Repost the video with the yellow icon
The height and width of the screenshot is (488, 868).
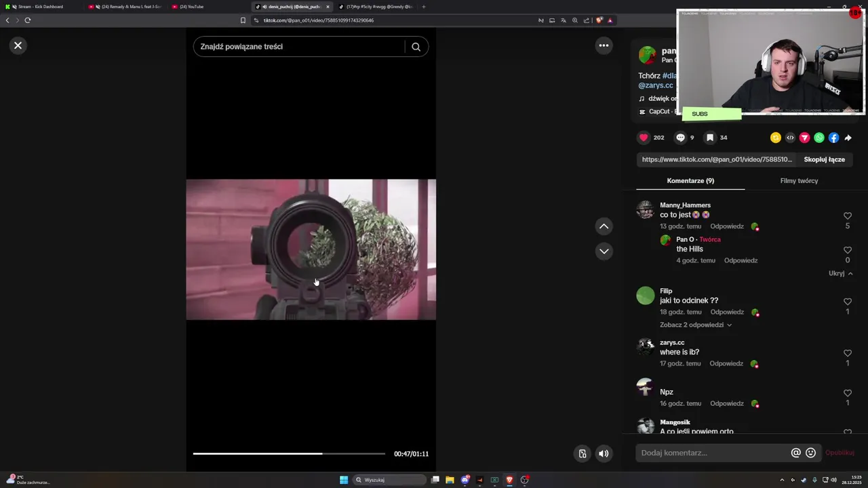776,138
